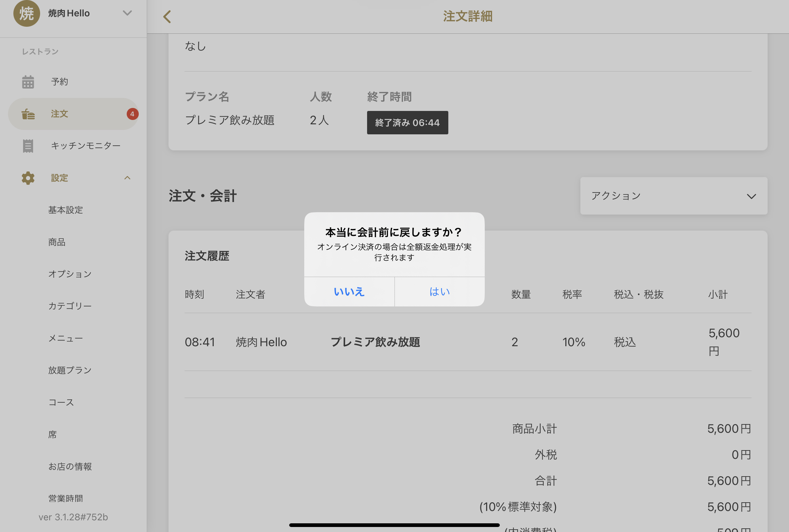
Task: Go back using the back arrow icon
Action: pos(166,16)
